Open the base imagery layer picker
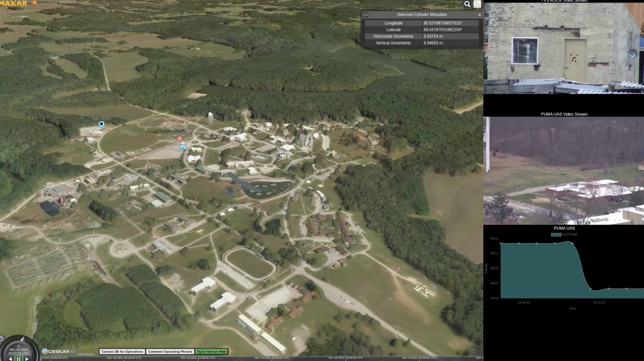 click(x=477, y=4)
